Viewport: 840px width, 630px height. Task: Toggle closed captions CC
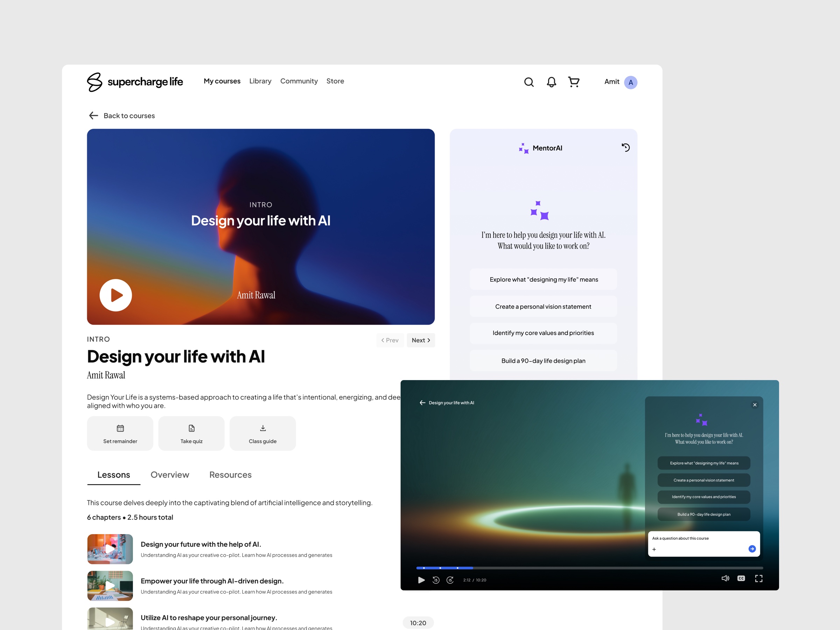tap(741, 578)
